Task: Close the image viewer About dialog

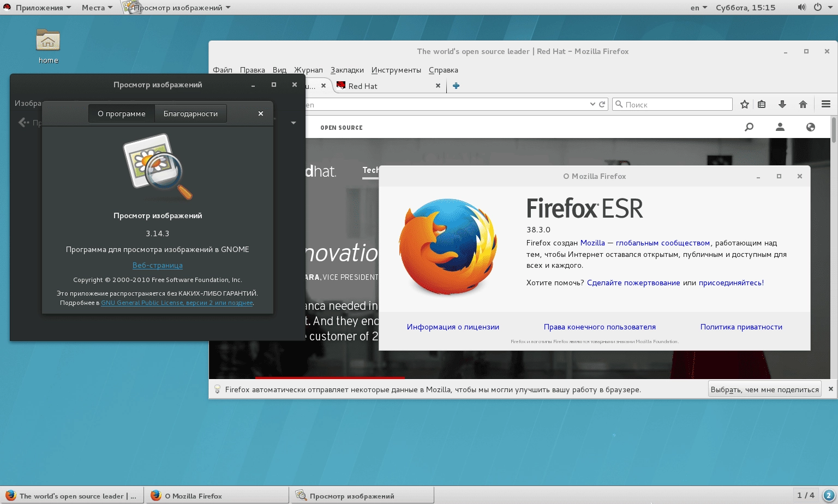Action: tap(261, 113)
